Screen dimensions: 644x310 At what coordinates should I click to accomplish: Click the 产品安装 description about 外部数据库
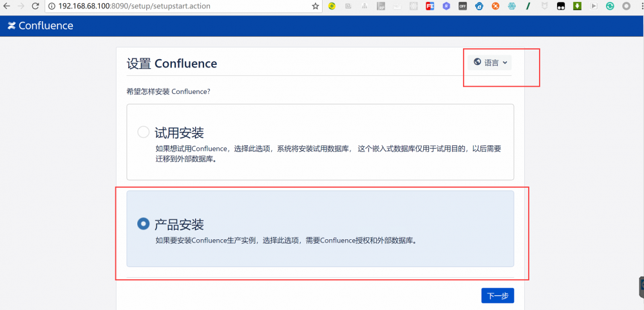tap(287, 241)
